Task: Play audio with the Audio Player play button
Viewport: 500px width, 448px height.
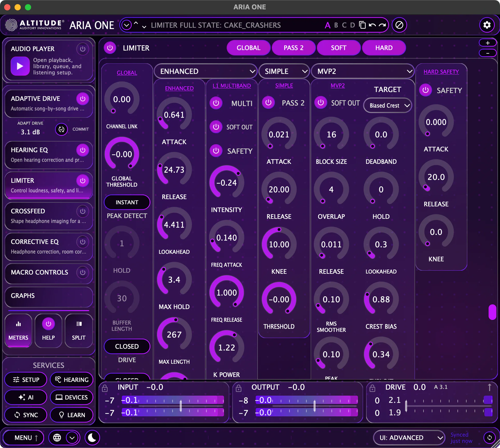Action: pos(20,66)
